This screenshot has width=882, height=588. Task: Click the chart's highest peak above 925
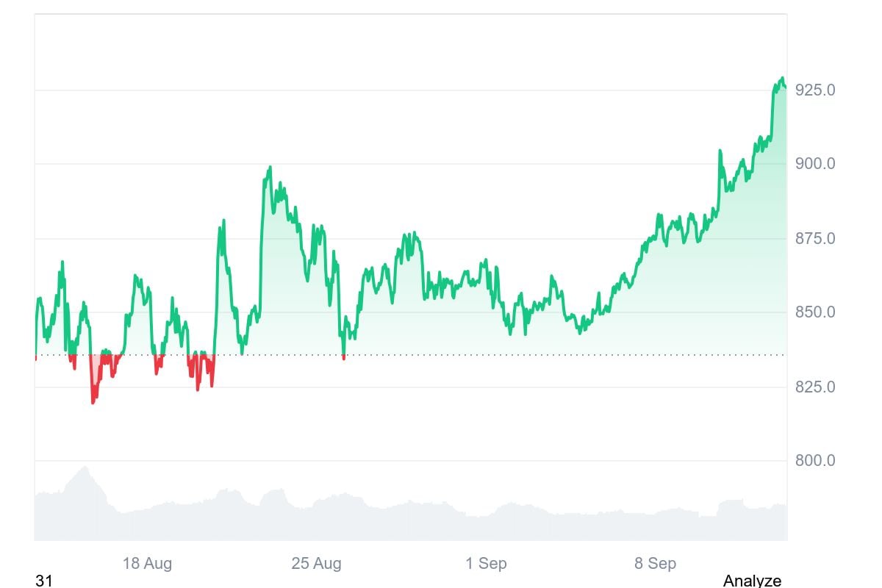click(x=782, y=78)
